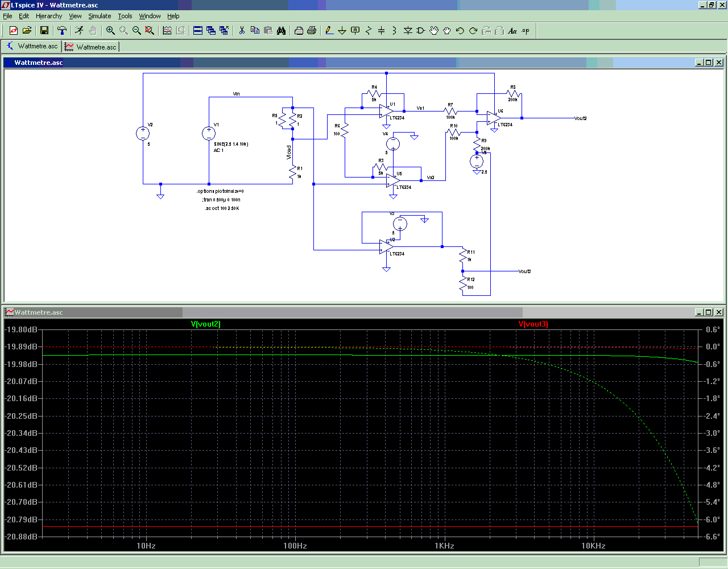Click the Run simulation icon
Image resolution: width=728 pixels, height=569 pixels.
[x=79, y=31]
